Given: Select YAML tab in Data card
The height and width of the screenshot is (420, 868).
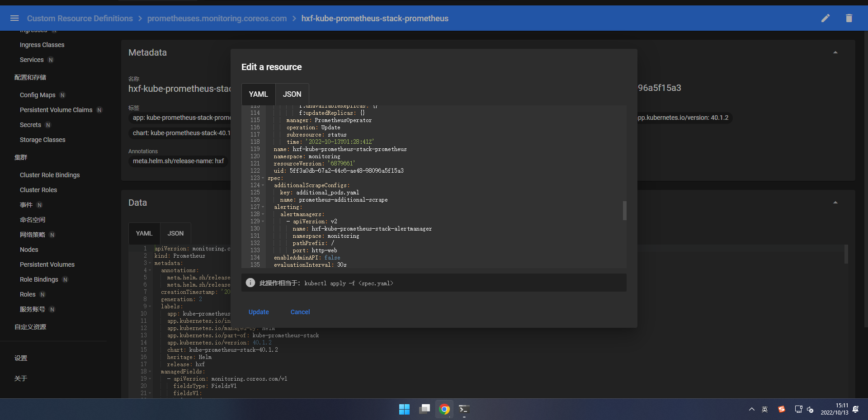Looking at the screenshot, I should (144, 233).
